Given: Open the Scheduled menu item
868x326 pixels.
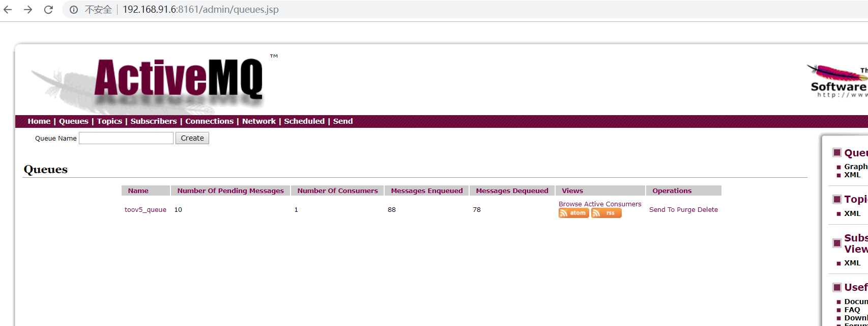Looking at the screenshot, I should [304, 121].
